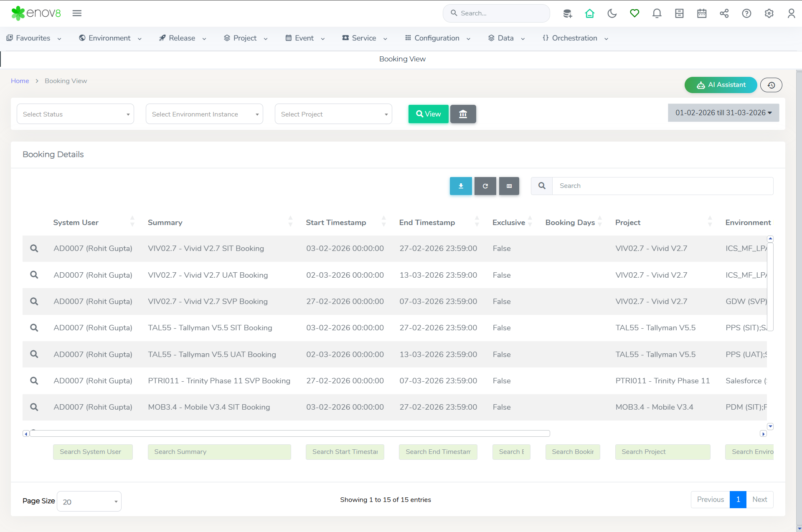Toggle the column visibility icon button
Screen dimensions: 802x532
click(x=509, y=186)
